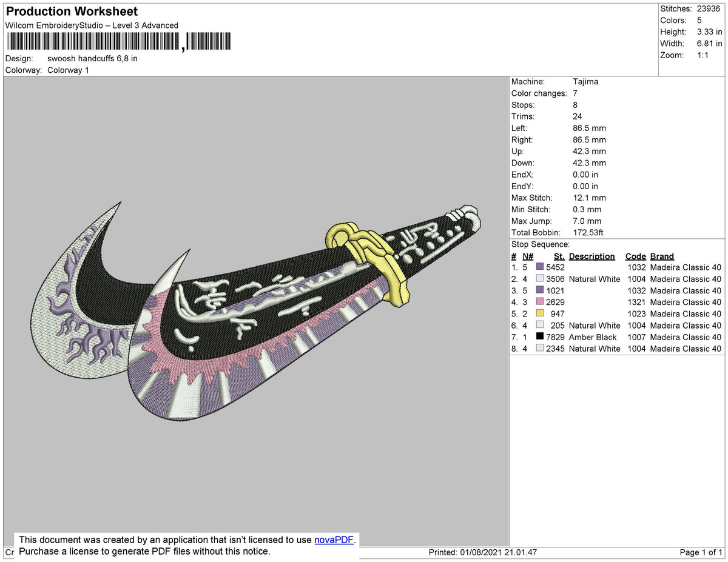Click the Code column header

click(x=635, y=256)
